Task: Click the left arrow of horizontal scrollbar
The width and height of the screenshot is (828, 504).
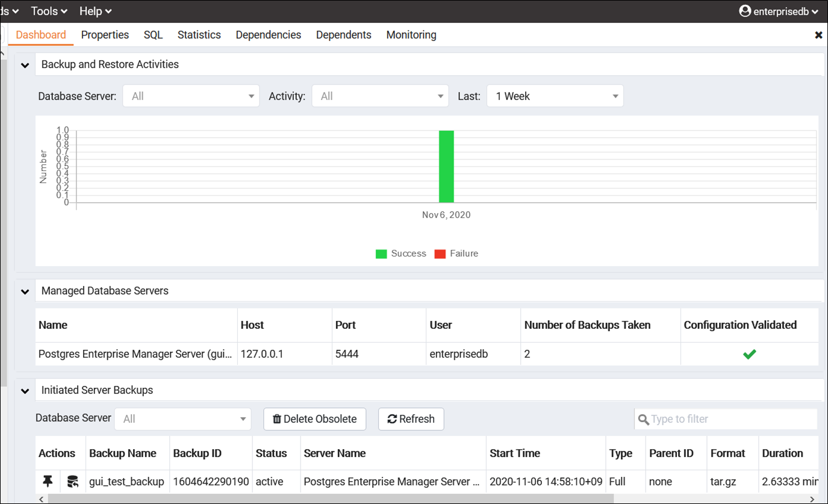Action: pos(41,499)
